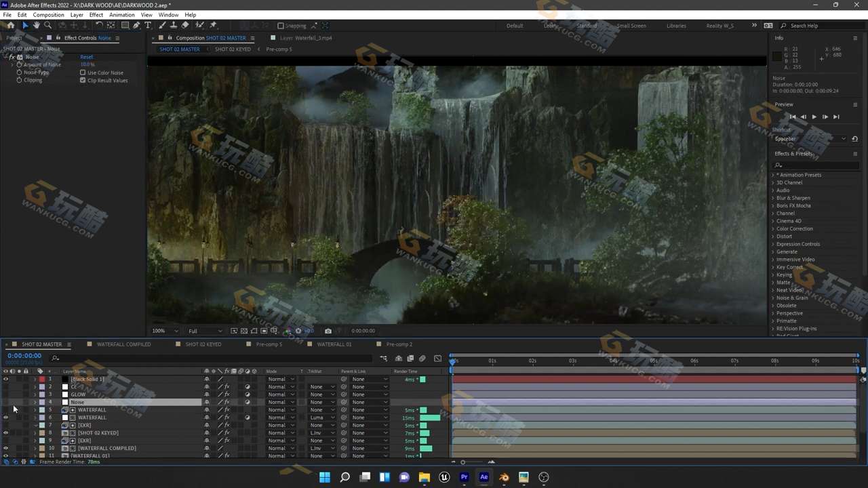868x488 pixels.
Task: Select the Roto Brush tool
Action: pos(200,26)
